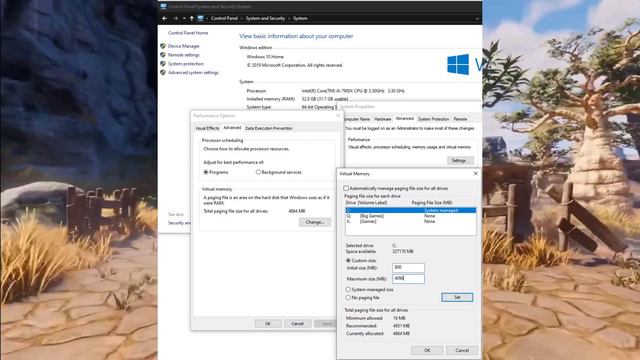Click the shield icon beside Remote settings
This screenshot has width=640, height=360.
(x=163, y=55)
